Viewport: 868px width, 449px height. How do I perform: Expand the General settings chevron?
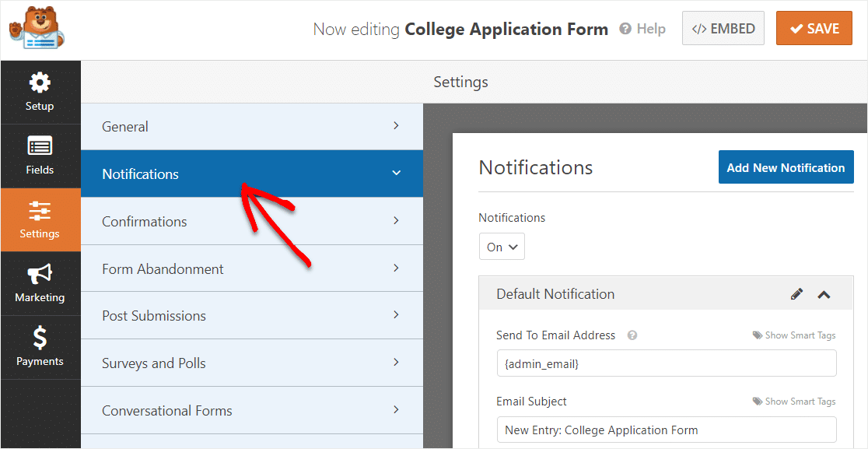coord(396,126)
